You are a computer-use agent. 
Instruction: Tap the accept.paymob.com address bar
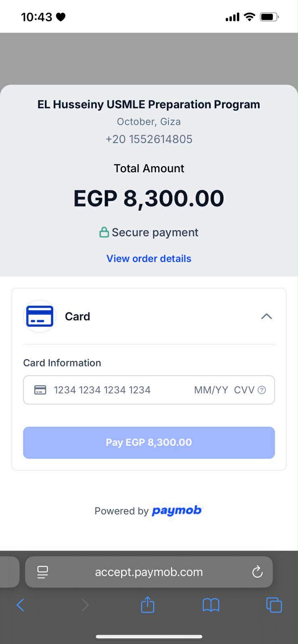pyautogui.click(x=149, y=572)
